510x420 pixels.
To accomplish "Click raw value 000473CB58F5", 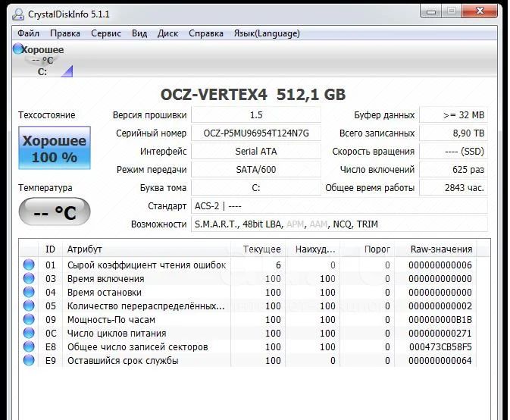I will pos(440,346).
